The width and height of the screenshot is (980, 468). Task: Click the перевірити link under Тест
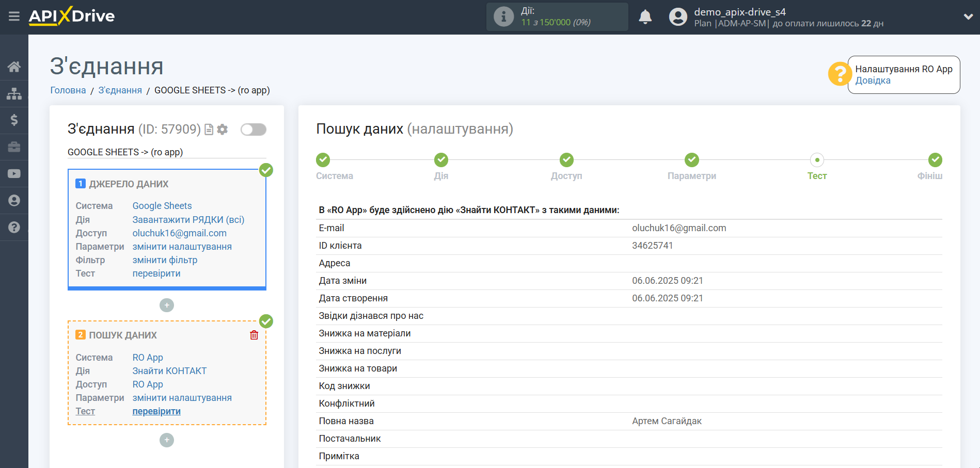[156, 411]
